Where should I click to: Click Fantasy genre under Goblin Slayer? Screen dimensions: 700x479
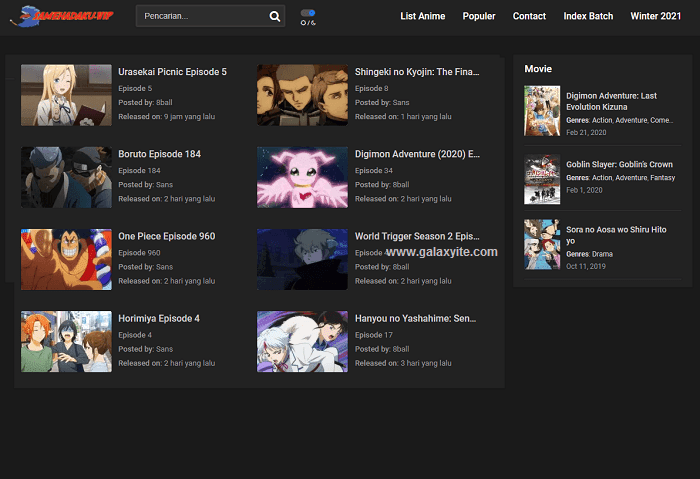pyautogui.click(x=662, y=178)
